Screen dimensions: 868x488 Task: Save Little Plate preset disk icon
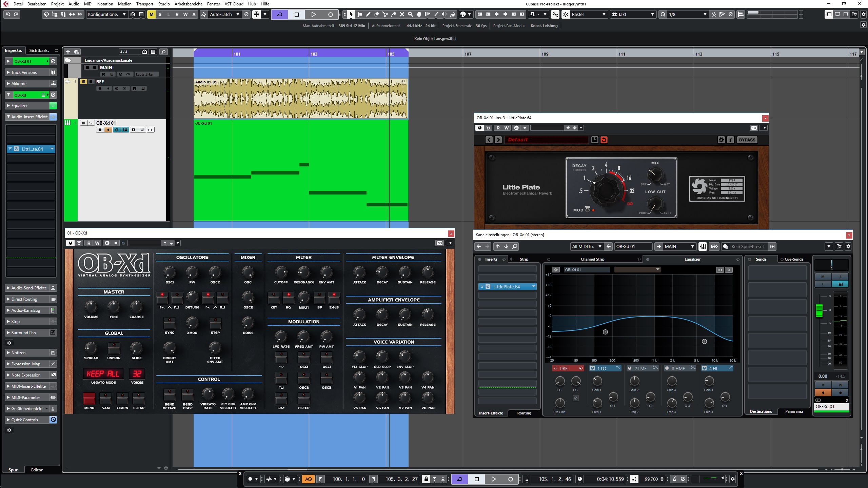(594, 140)
